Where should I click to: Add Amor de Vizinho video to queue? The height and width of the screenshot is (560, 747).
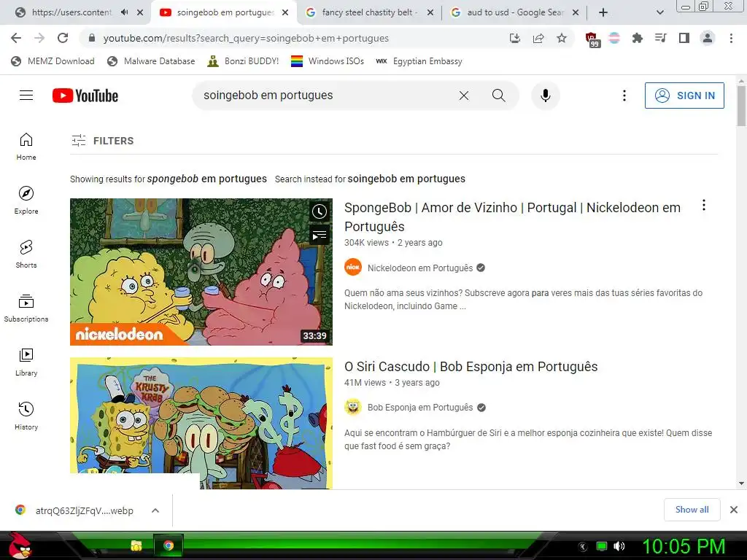pyautogui.click(x=320, y=235)
